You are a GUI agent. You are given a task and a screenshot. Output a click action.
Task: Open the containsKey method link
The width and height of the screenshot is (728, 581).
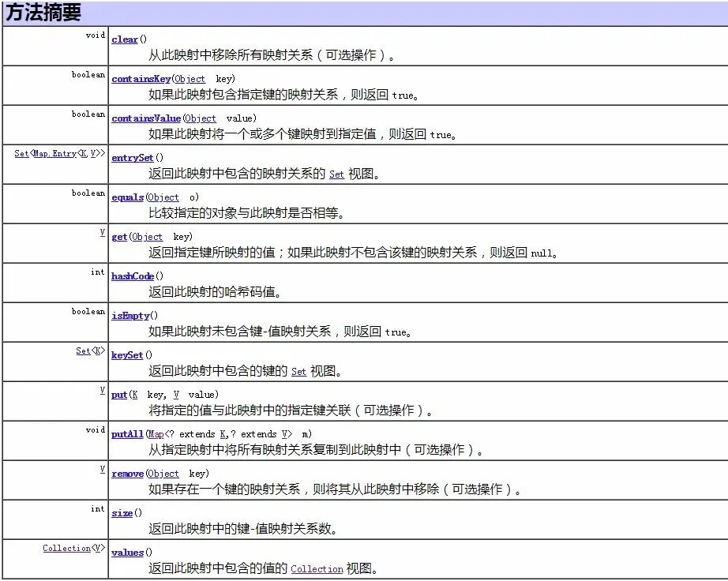[141, 79]
